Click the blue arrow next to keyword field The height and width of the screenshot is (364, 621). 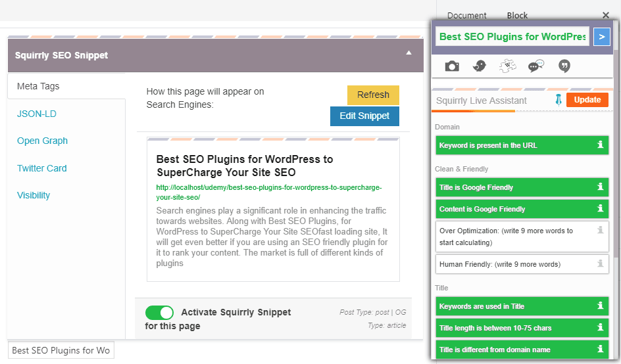pyautogui.click(x=601, y=37)
